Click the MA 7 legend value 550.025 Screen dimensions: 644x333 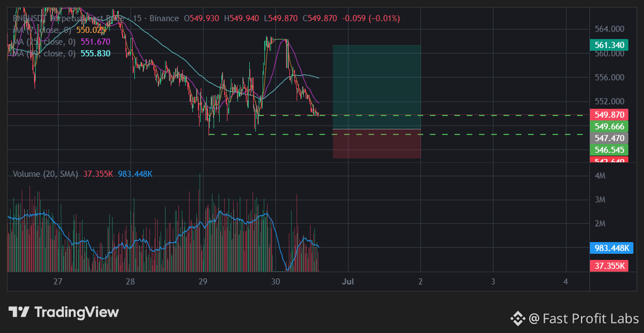(x=91, y=31)
